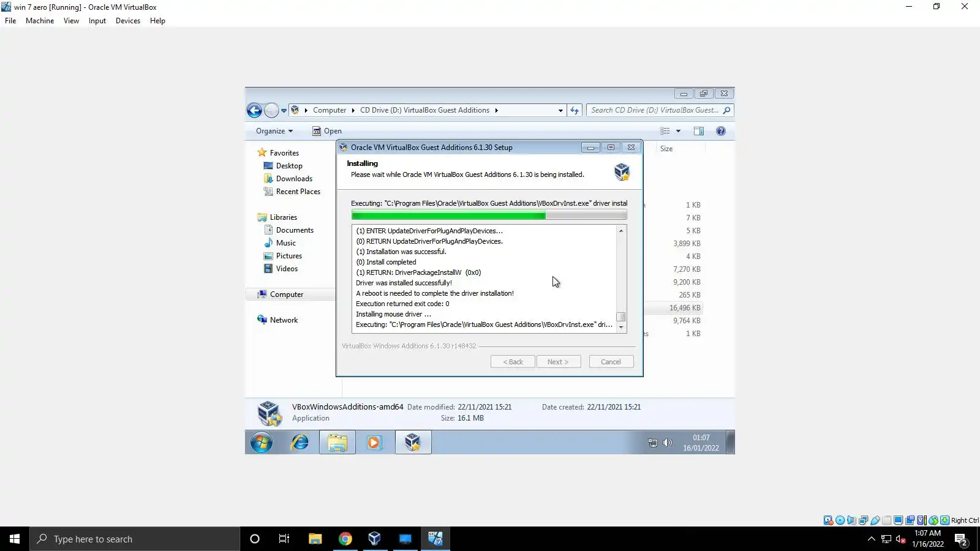Image resolution: width=980 pixels, height=551 pixels.
Task: Expand the arrow after Computer in breadcrumb
Action: [353, 110]
